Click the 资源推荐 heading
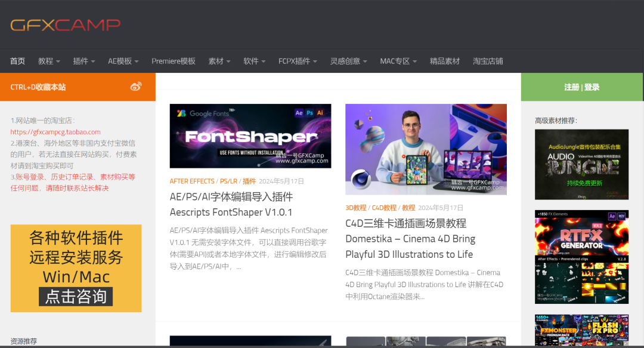The image size is (644, 348). pyautogui.click(x=24, y=341)
